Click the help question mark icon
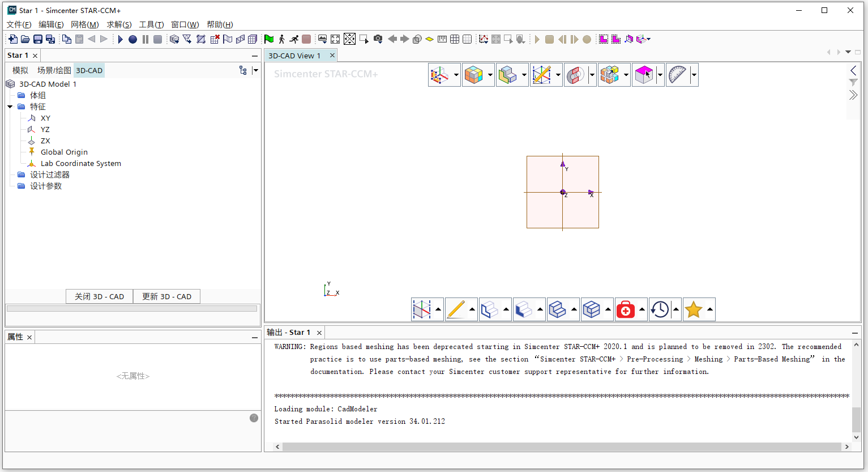 (x=254, y=418)
